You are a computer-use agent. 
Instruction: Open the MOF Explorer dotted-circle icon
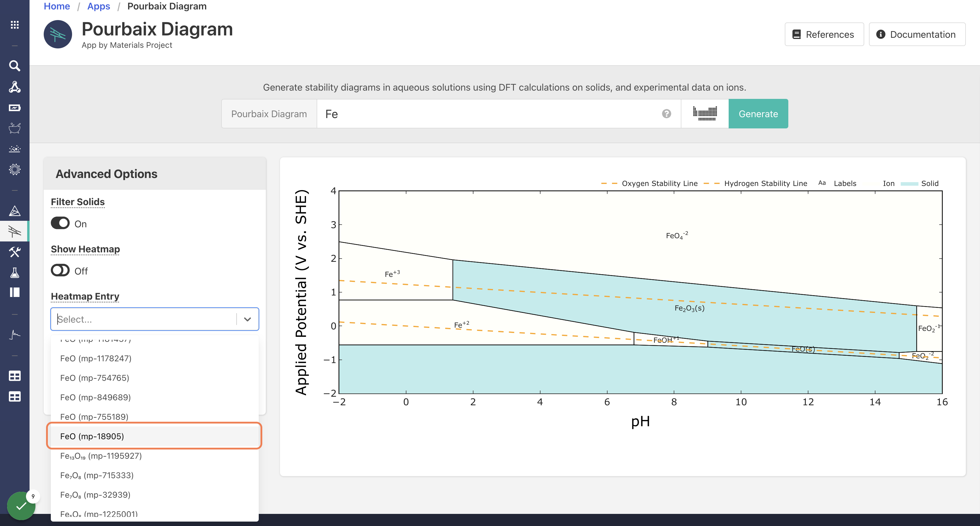(x=14, y=169)
